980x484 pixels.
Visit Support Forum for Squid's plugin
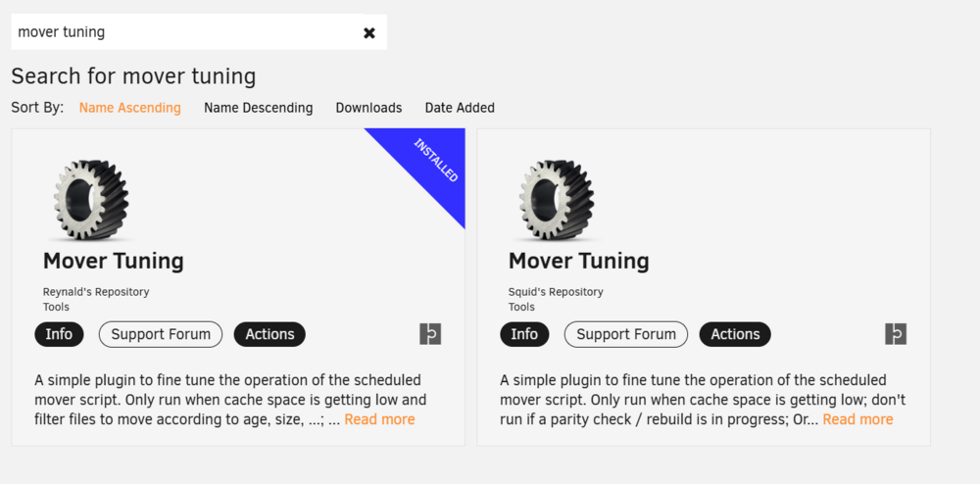[x=626, y=334]
